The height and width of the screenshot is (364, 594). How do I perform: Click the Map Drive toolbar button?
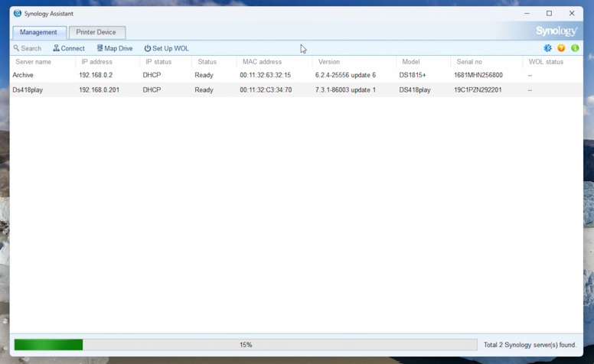click(114, 48)
